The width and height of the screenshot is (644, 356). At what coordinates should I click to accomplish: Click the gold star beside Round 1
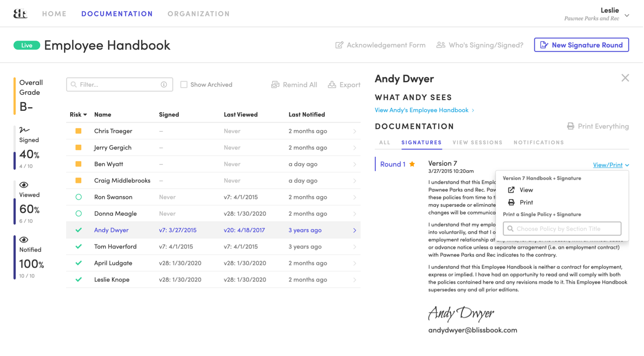point(412,164)
